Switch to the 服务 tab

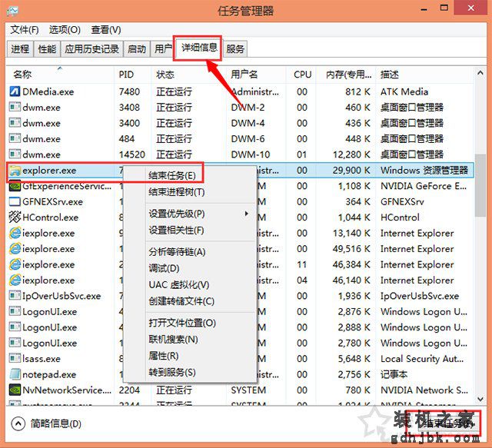coord(235,48)
